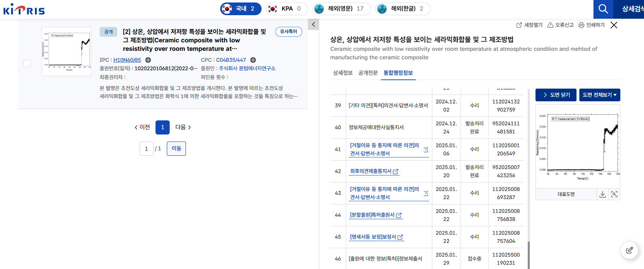Close the patent detail panel with X
Screen dimensions: 644x269
pos(614,25)
